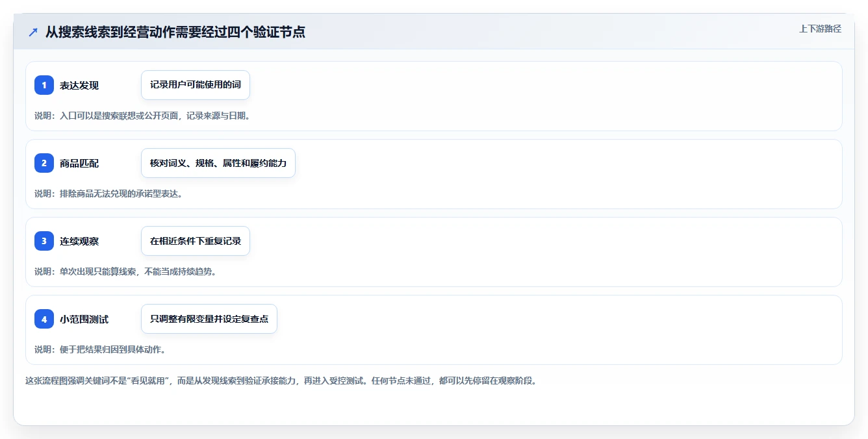This screenshot has width=868, height=439.
Task: Click the 商品匹配 step title
Action: 79,163
